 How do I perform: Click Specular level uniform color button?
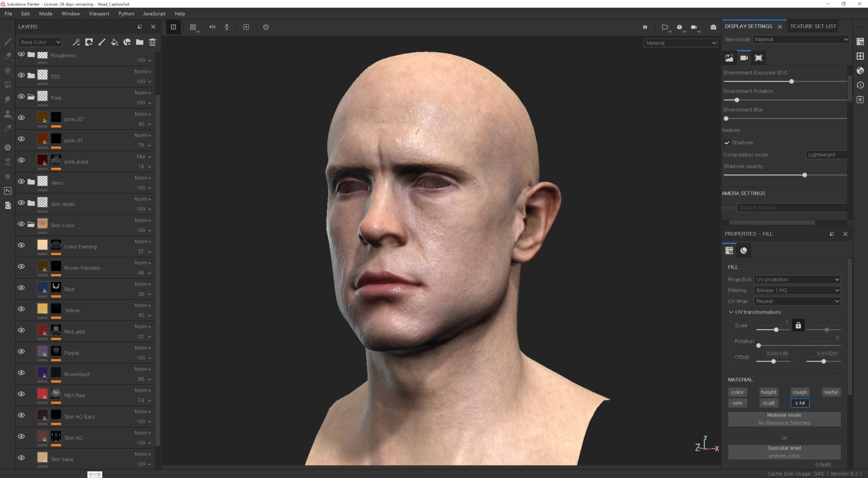pyautogui.click(x=784, y=452)
